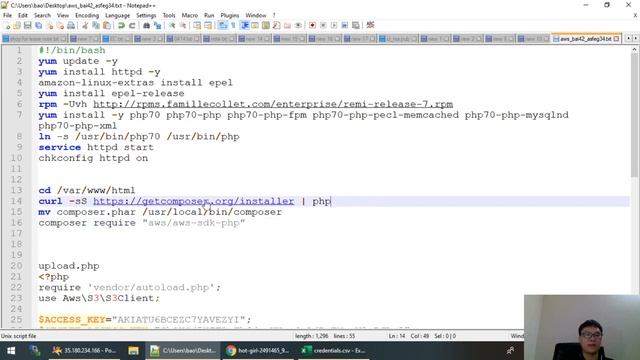Click the Copy toolbar icon

96,26
